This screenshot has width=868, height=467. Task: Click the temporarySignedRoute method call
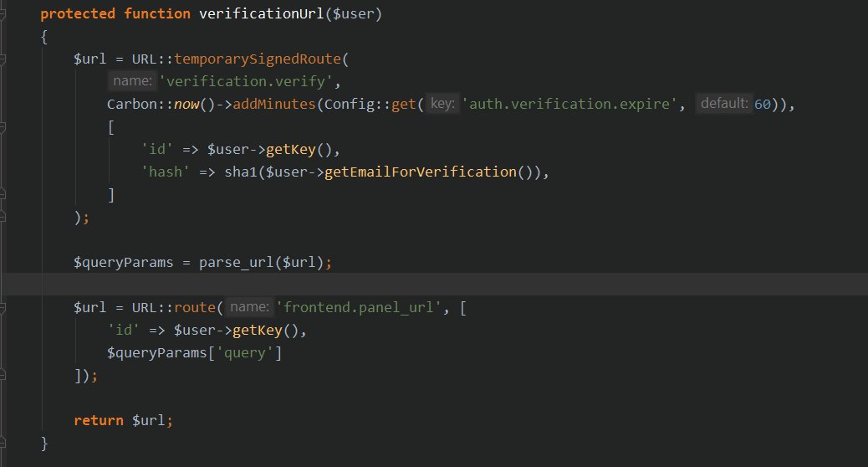tap(258, 59)
